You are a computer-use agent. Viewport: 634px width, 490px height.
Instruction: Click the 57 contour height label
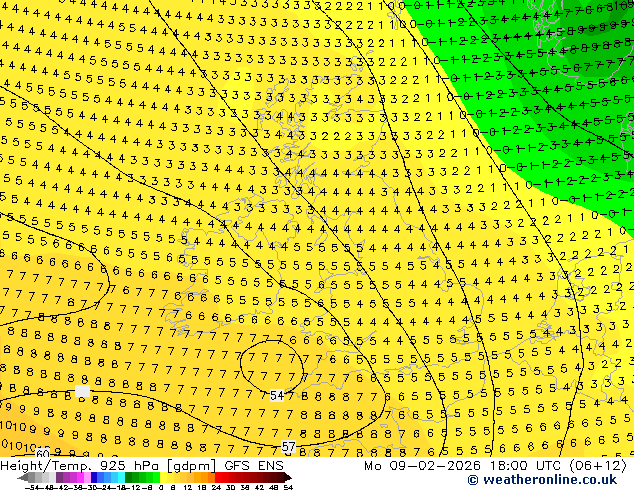click(288, 447)
